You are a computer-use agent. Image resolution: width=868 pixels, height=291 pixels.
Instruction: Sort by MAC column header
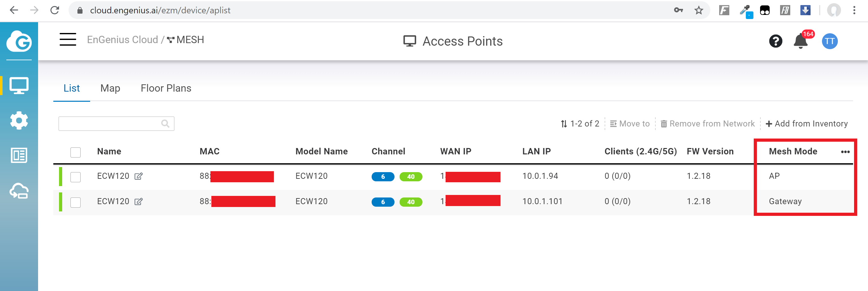[209, 152]
